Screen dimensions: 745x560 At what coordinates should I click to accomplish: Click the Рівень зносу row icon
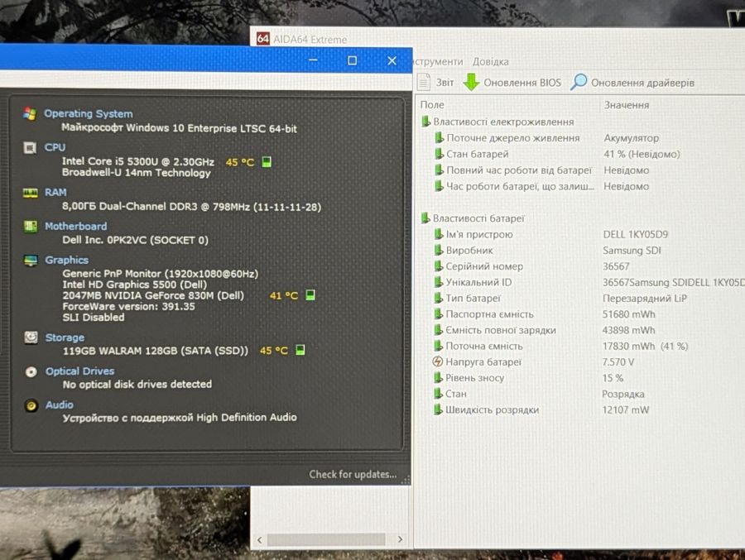(438, 378)
